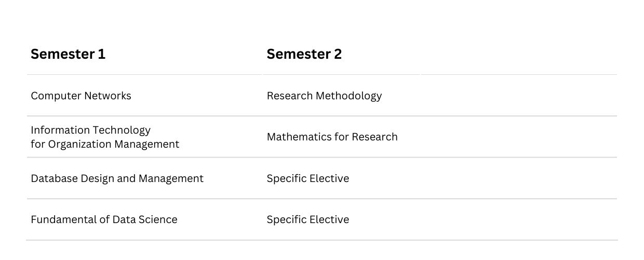Click blank header cell after Semester 2

pos(519,54)
